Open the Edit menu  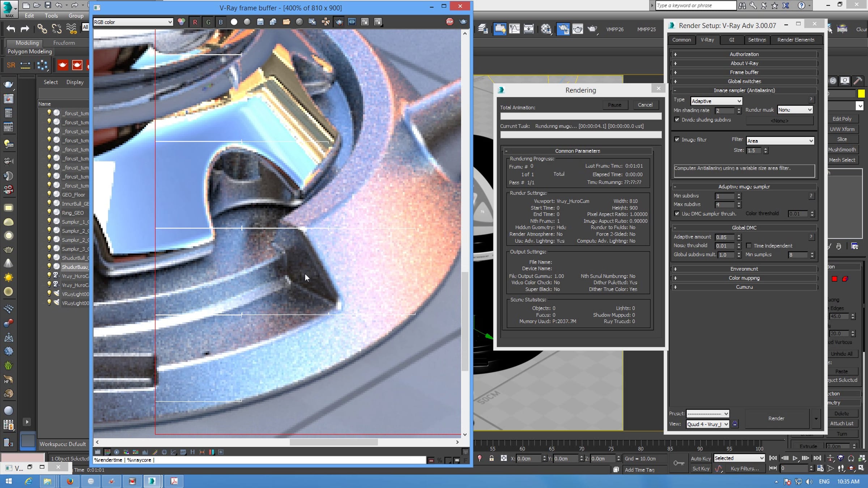pos(29,16)
